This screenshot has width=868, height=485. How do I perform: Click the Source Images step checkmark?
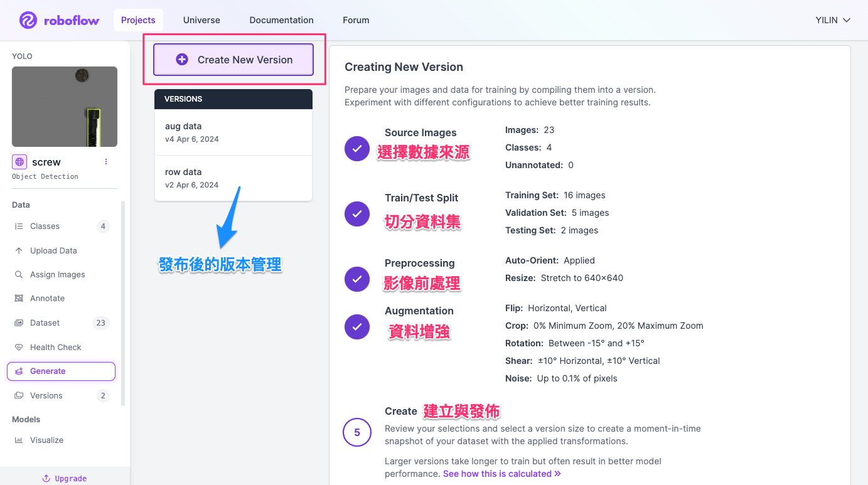point(357,149)
